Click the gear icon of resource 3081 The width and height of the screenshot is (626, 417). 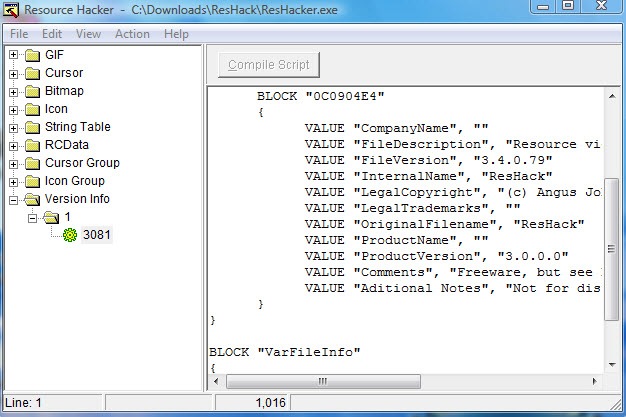pos(70,235)
